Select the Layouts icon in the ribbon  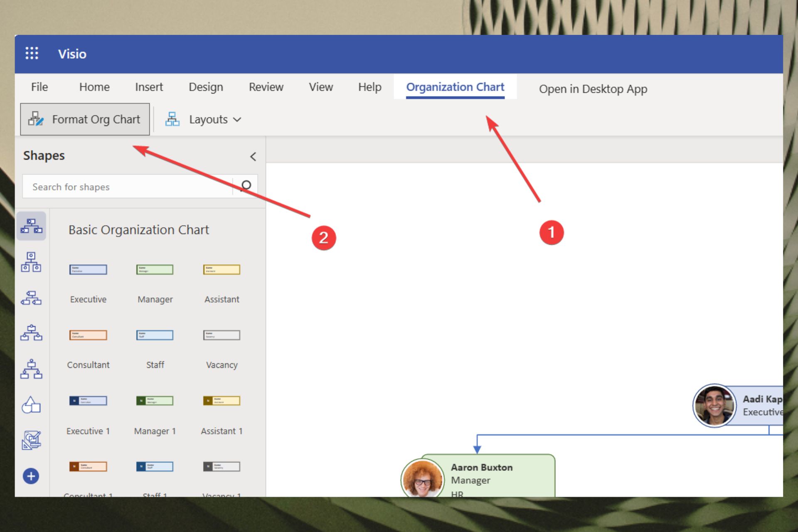172,119
